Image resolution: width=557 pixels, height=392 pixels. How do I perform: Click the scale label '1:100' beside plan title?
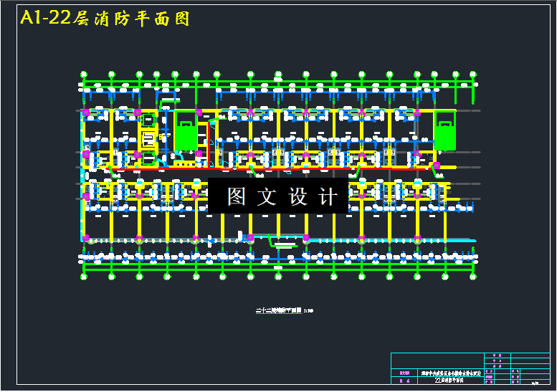pyautogui.click(x=309, y=311)
